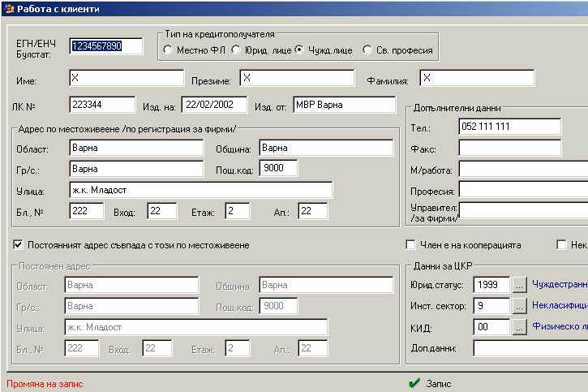Click the ЕГН/ЕНЧ Булстат field

click(x=106, y=46)
